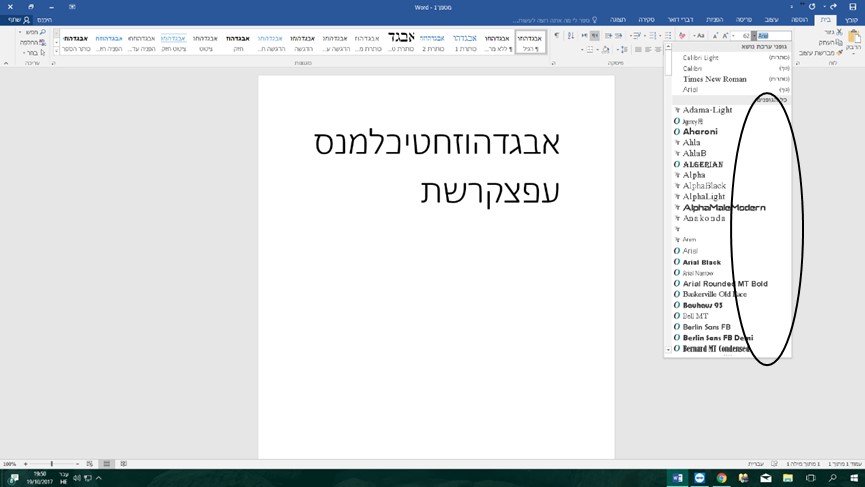Expand the styles gallery More arrow
Viewport: 865px width, 487px height.
click(57, 51)
